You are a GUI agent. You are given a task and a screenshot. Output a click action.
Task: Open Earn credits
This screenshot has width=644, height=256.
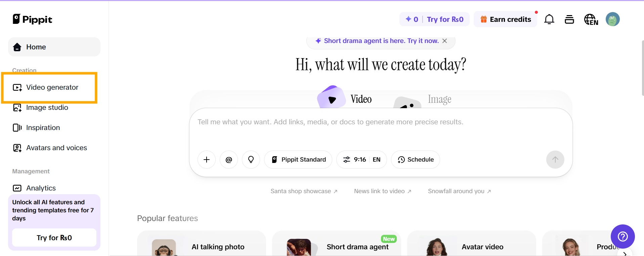click(506, 19)
